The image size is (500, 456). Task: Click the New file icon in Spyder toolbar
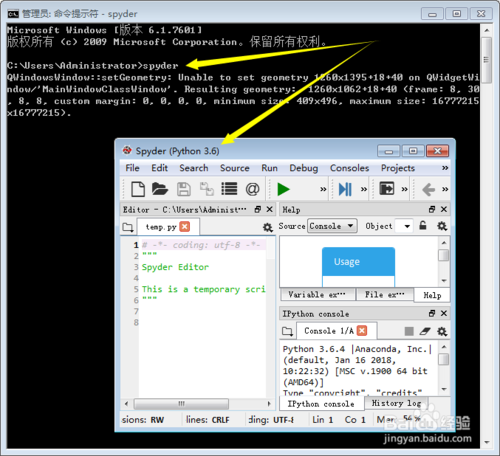coord(138,189)
